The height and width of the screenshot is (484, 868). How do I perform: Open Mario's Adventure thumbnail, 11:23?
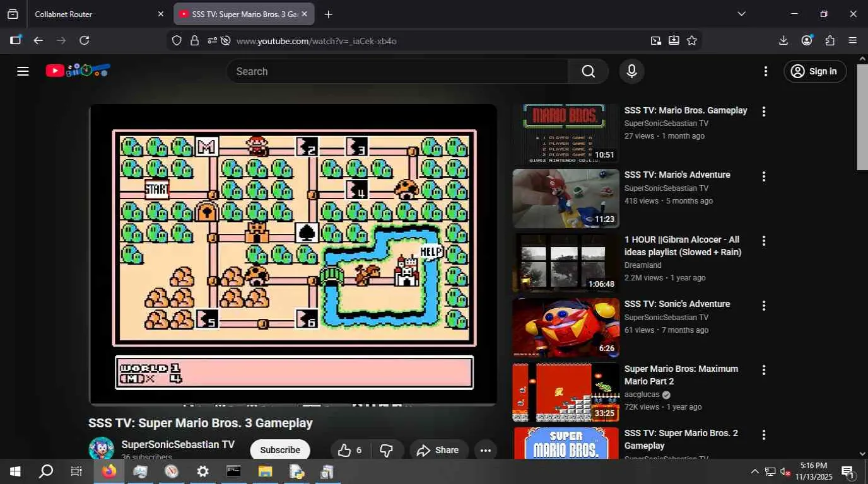[566, 199]
